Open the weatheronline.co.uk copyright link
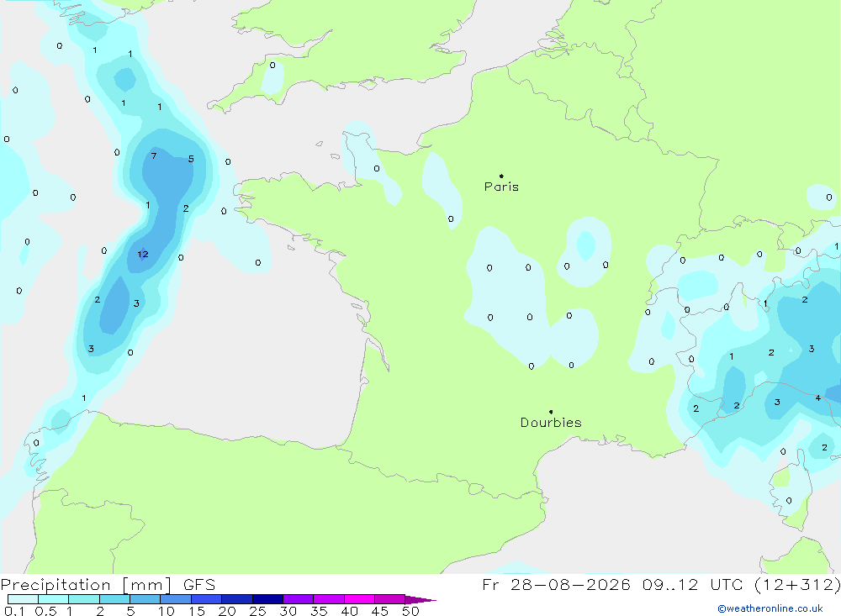The image size is (841, 616). (770, 608)
